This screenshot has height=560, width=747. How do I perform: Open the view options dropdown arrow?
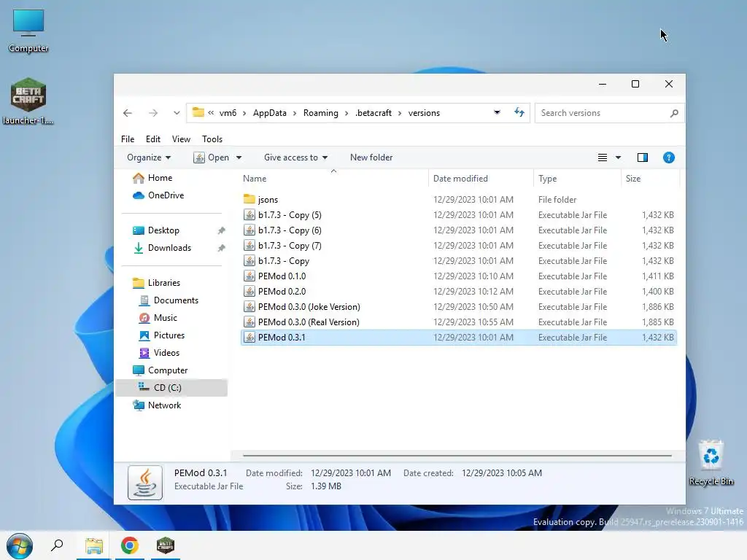618,157
